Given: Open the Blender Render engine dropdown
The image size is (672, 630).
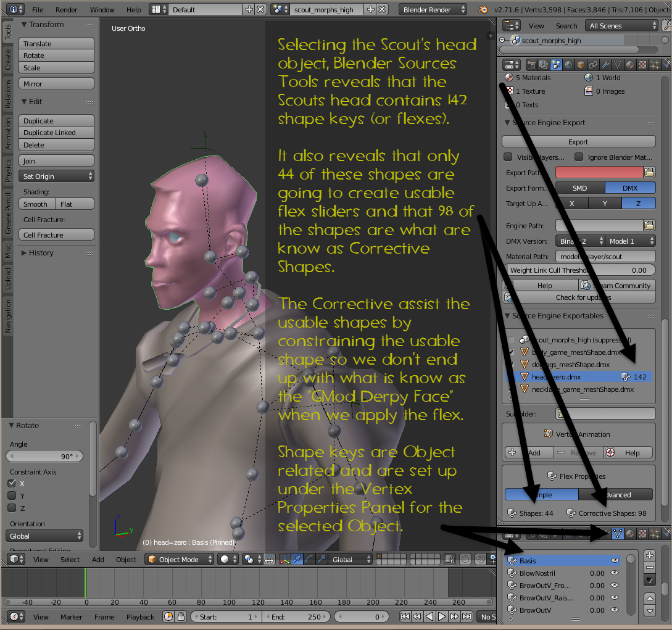Looking at the screenshot, I should [x=433, y=9].
